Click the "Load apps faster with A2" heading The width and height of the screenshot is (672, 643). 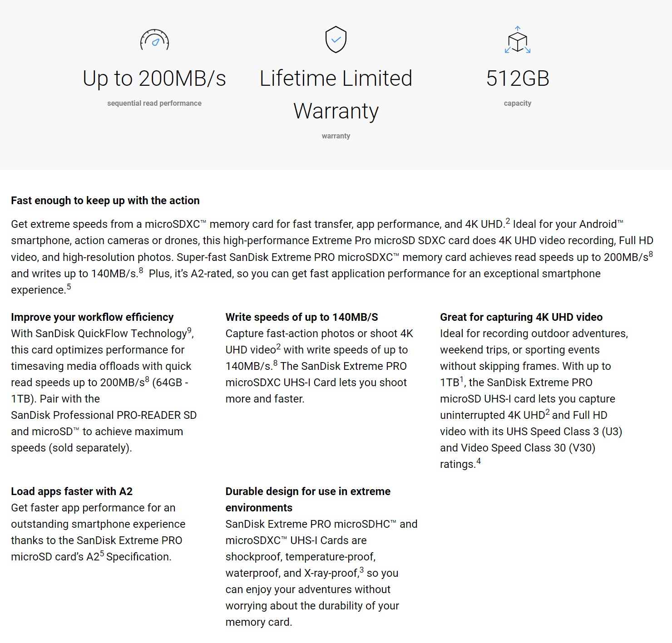coord(72,491)
